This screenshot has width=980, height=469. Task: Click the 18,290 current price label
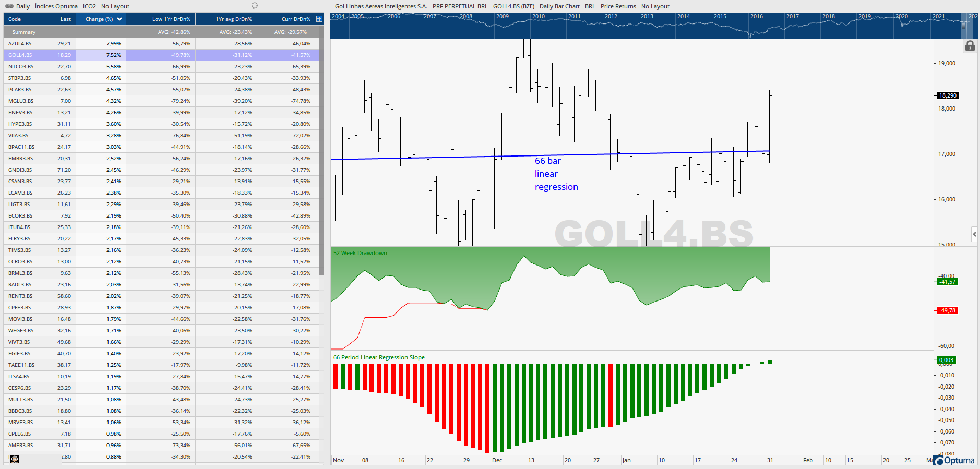click(948, 95)
